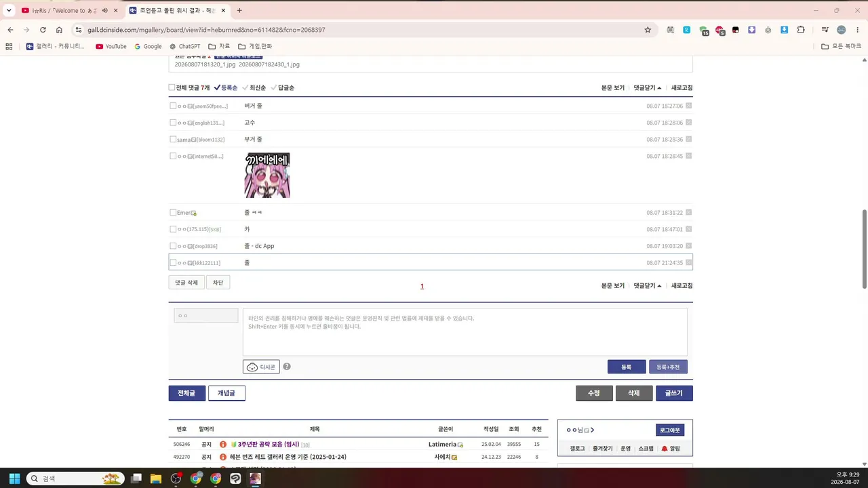Click the pink-haired dccon image in comments
The image size is (868, 488).
267,176
